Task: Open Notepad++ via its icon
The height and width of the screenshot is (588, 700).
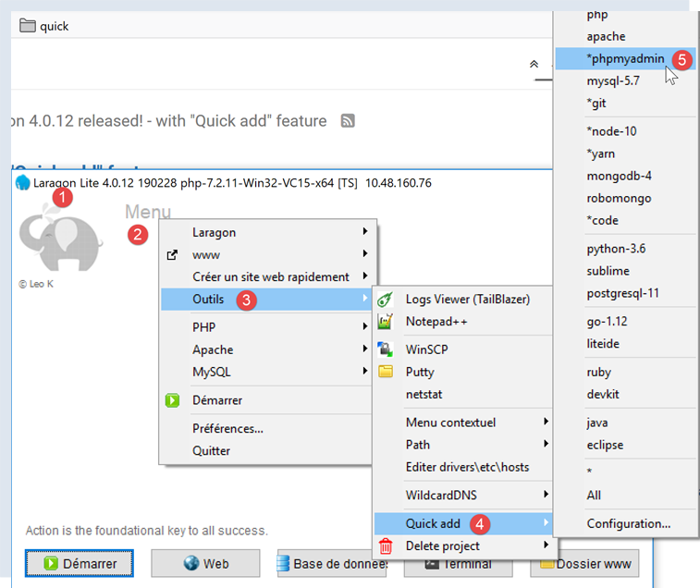Action: point(387,322)
